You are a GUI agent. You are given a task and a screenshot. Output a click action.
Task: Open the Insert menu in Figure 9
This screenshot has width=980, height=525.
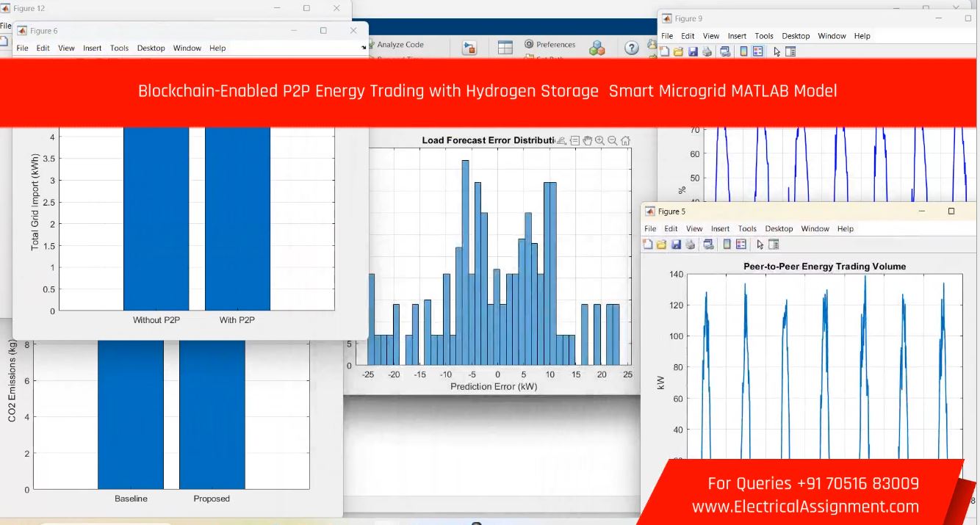[x=737, y=36]
